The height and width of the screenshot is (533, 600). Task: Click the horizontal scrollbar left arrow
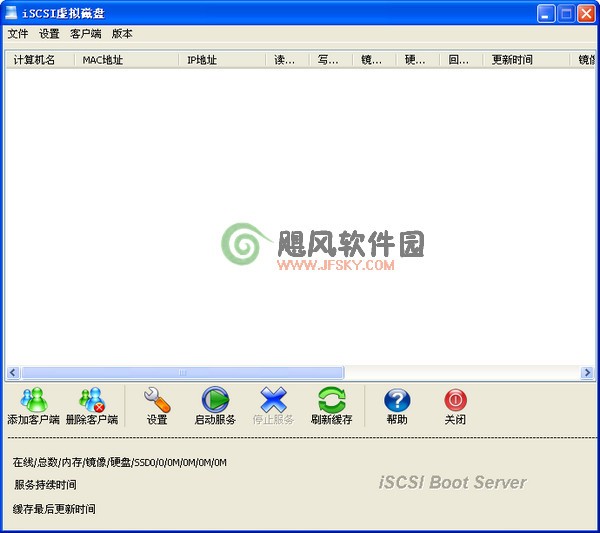click(x=13, y=372)
